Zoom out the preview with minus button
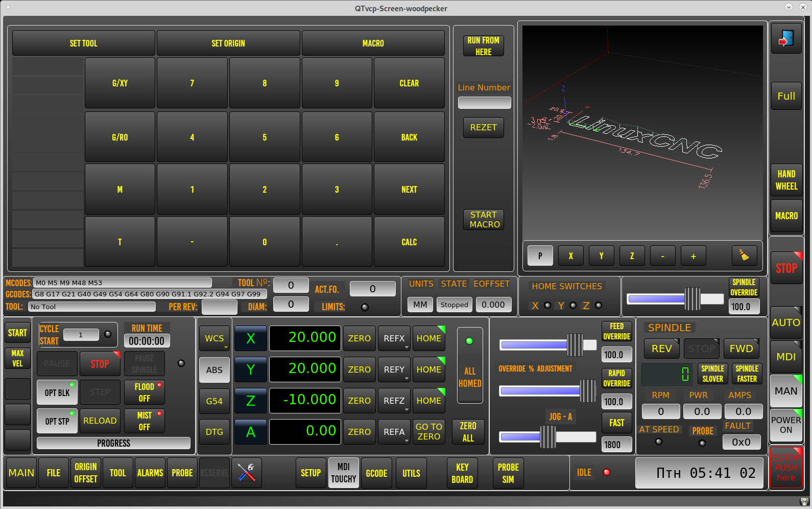Screen dimensions: 812x509 [x=662, y=256]
